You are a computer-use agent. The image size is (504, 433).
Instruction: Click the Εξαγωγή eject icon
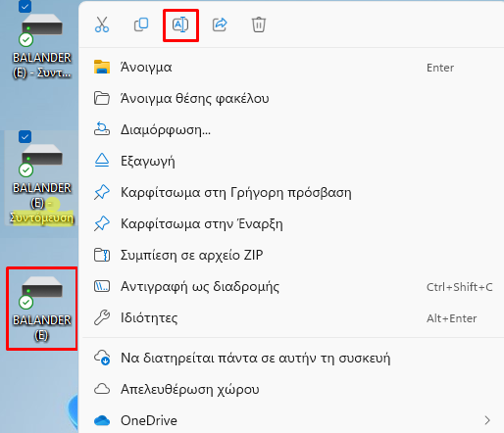click(x=102, y=161)
